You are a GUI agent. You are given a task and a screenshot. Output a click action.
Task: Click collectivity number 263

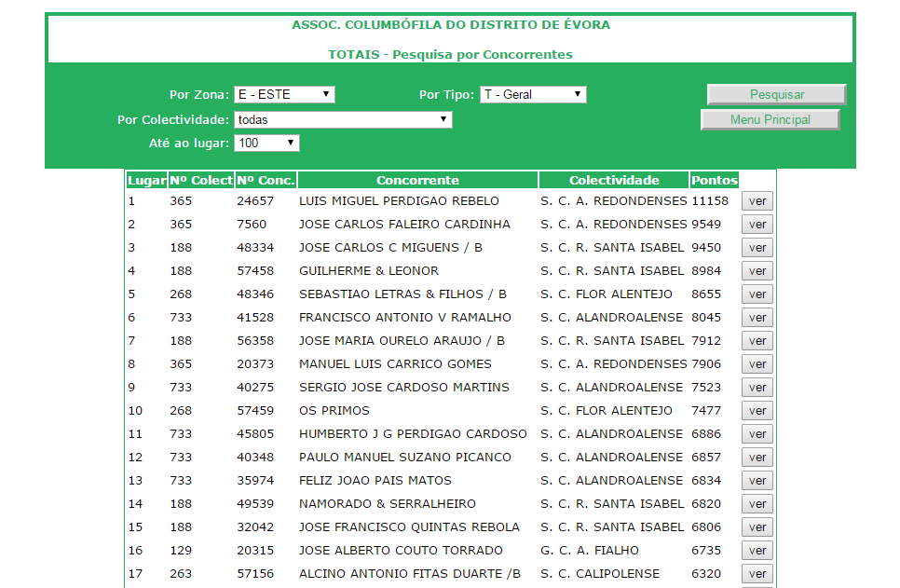(x=181, y=574)
